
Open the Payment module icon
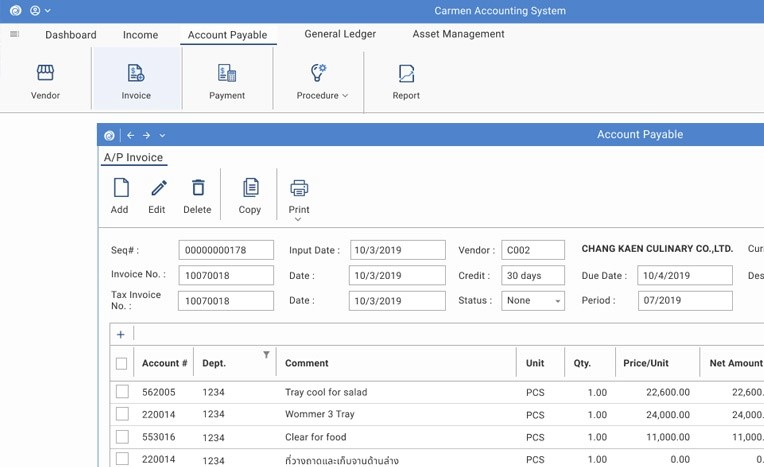point(227,73)
